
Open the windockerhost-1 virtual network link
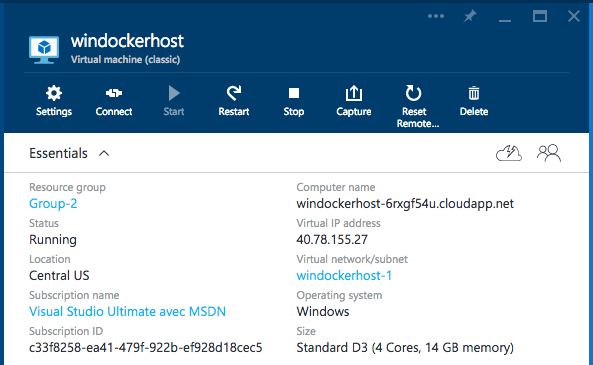pos(344,275)
